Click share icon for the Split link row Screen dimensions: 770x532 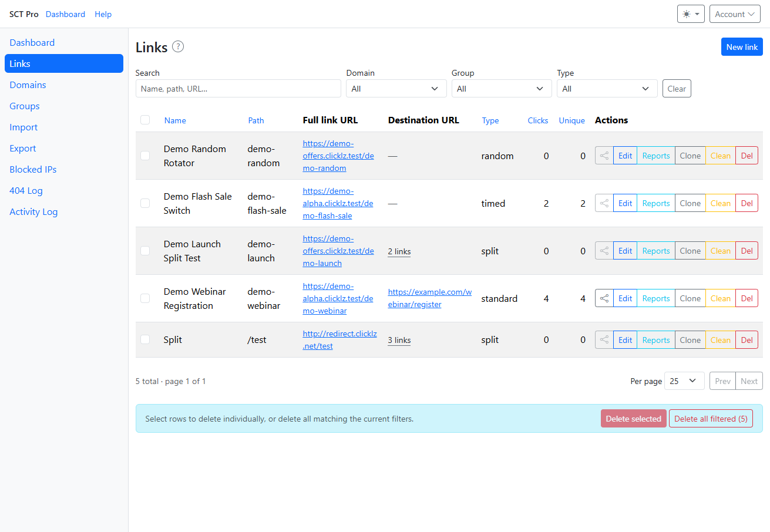[x=604, y=340]
